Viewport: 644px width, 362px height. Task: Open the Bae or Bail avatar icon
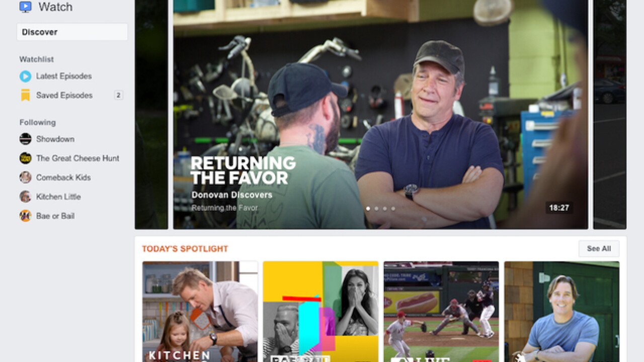point(25,216)
